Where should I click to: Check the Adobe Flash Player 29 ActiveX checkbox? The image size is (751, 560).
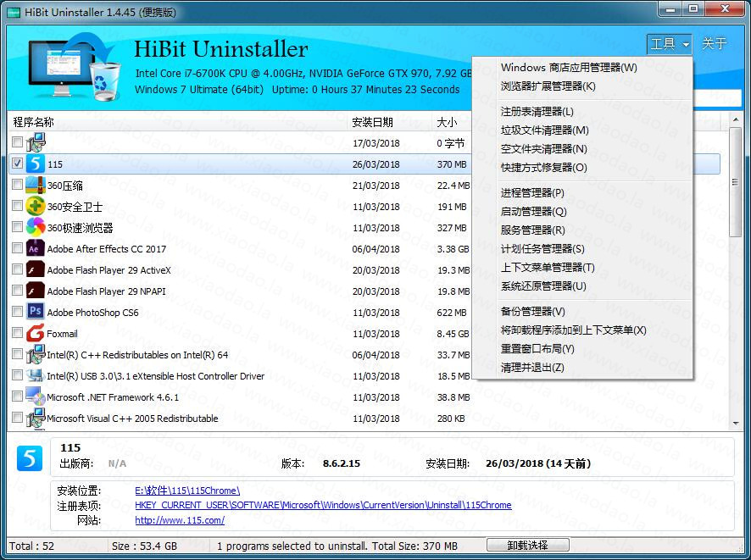point(17,269)
